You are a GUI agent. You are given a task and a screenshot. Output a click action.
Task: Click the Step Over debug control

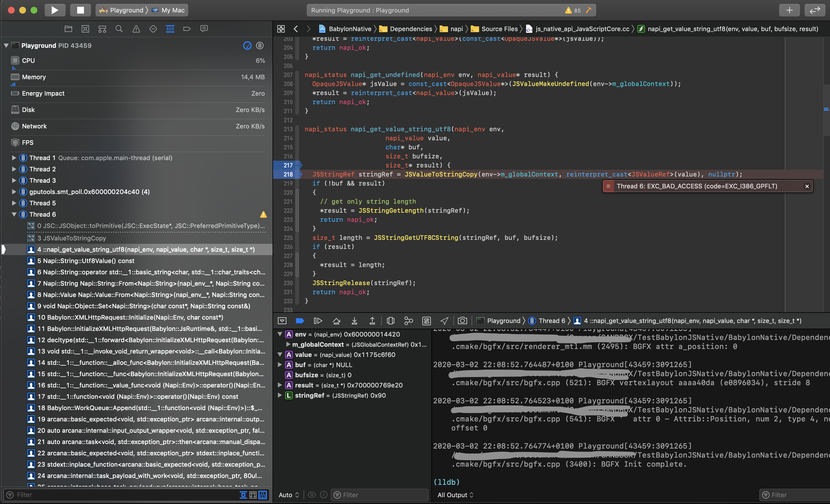click(x=336, y=321)
